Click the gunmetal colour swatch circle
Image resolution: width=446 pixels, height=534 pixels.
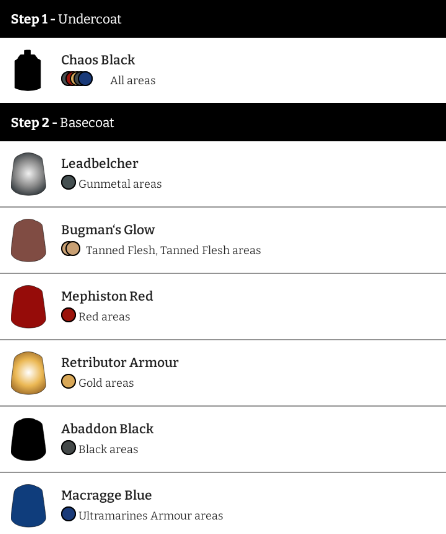pos(68,183)
